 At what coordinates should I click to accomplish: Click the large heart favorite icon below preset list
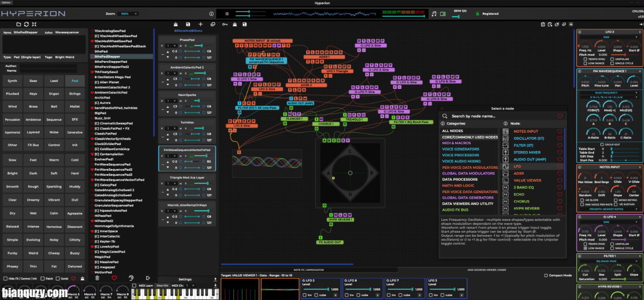114,278
